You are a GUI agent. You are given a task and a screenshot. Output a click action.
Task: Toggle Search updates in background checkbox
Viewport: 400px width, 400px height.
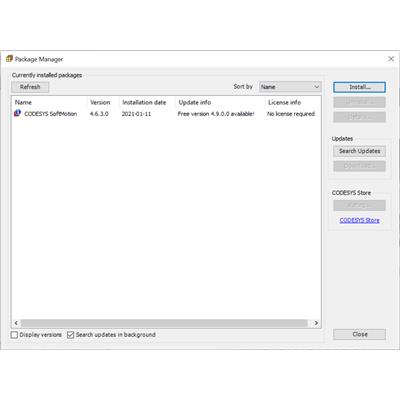[70, 335]
